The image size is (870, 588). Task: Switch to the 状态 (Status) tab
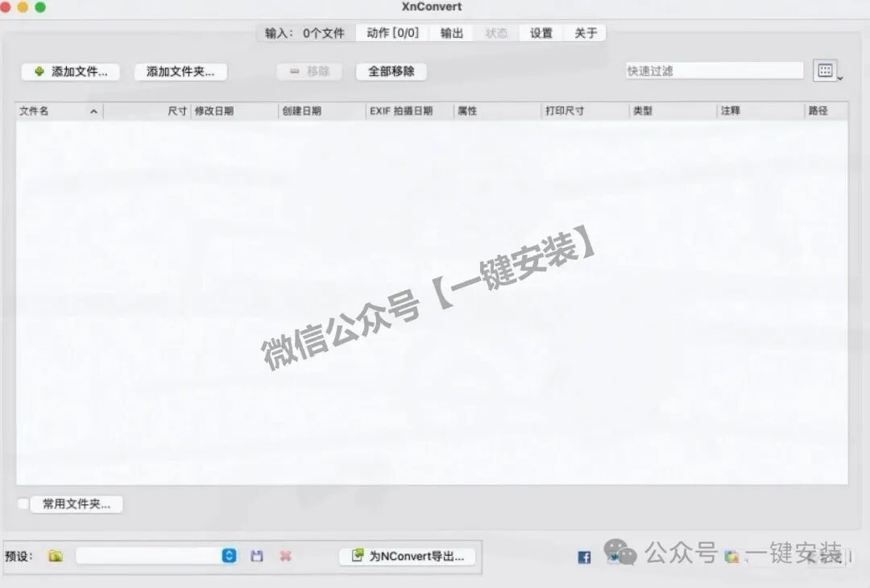coord(496,33)
